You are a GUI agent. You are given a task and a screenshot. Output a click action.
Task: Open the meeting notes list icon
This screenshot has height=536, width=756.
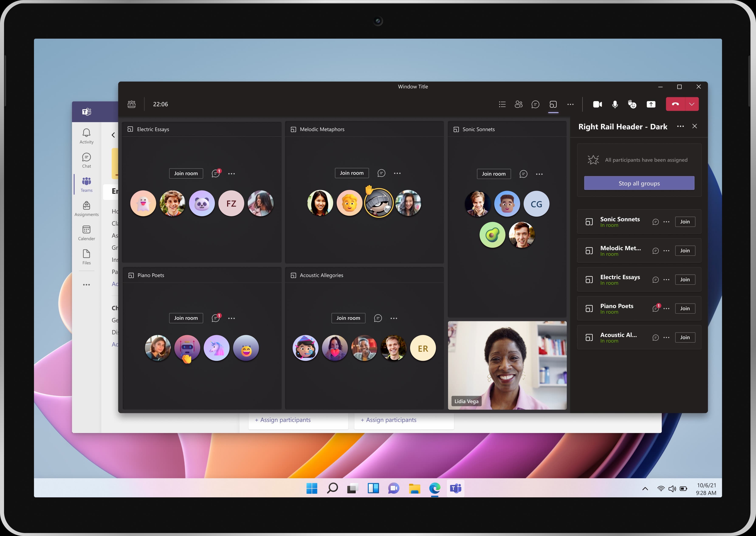click(502, 104)
